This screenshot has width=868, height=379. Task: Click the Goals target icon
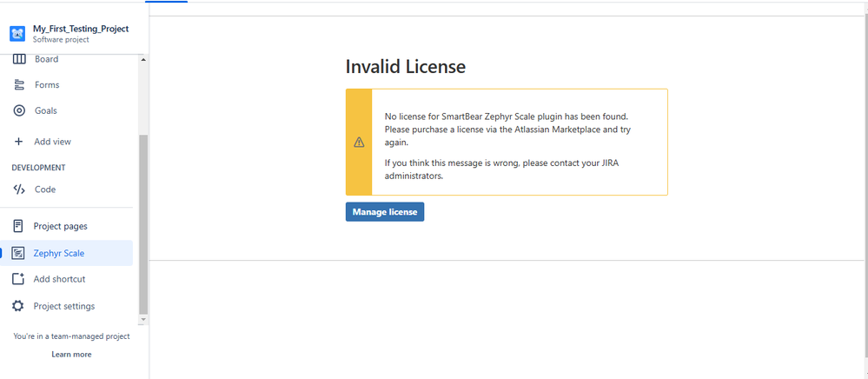19,110
